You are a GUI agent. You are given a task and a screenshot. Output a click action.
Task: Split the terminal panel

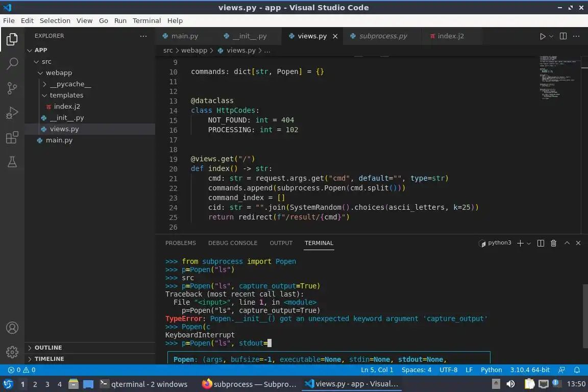click(x=541, y=243)
